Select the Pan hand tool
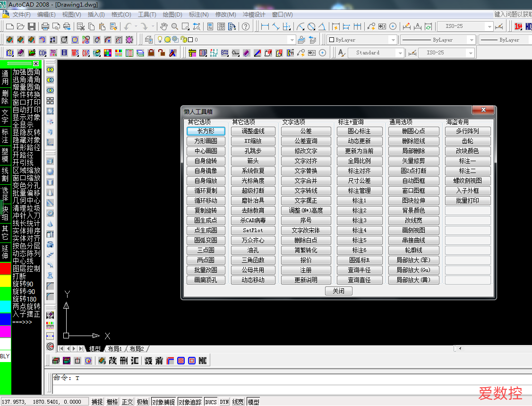The image size is (532, 406). [164, 26]
